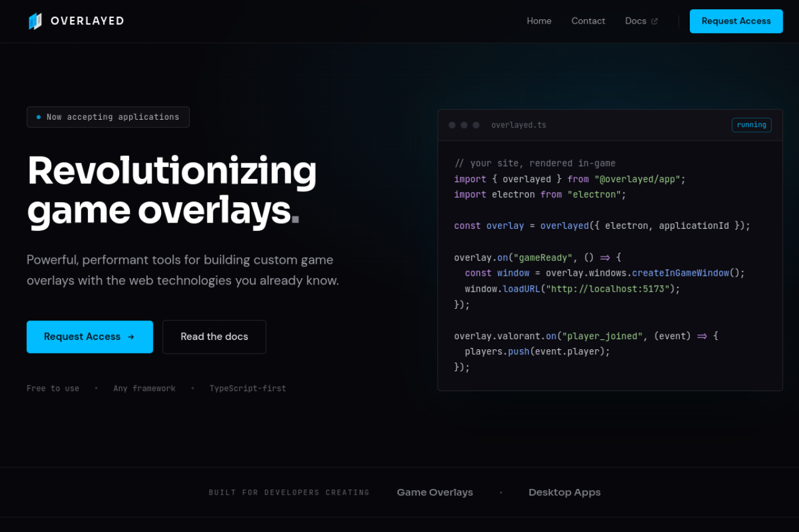Image resolution: width=799 pixels, height=532 pixels.
Task: Click the BUILT FOR DEVELOPERS CREATING label
Action: (x=289, y=493)
